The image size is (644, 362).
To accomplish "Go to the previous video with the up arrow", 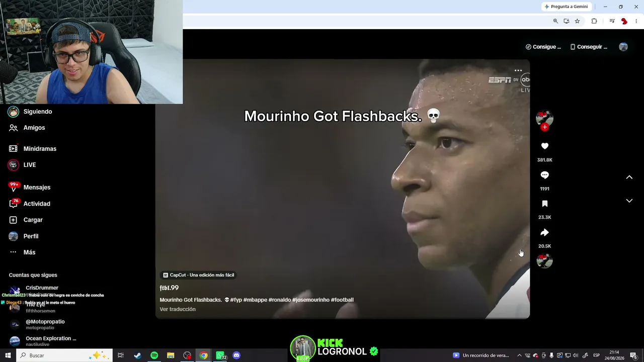I will point(629,177).
